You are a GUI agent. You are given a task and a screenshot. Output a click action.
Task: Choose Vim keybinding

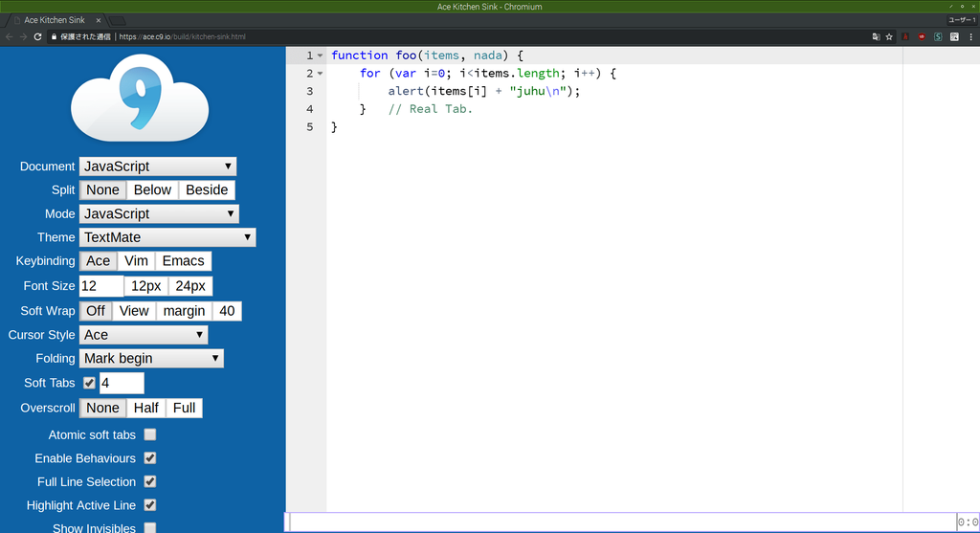(x=136, y=261)
